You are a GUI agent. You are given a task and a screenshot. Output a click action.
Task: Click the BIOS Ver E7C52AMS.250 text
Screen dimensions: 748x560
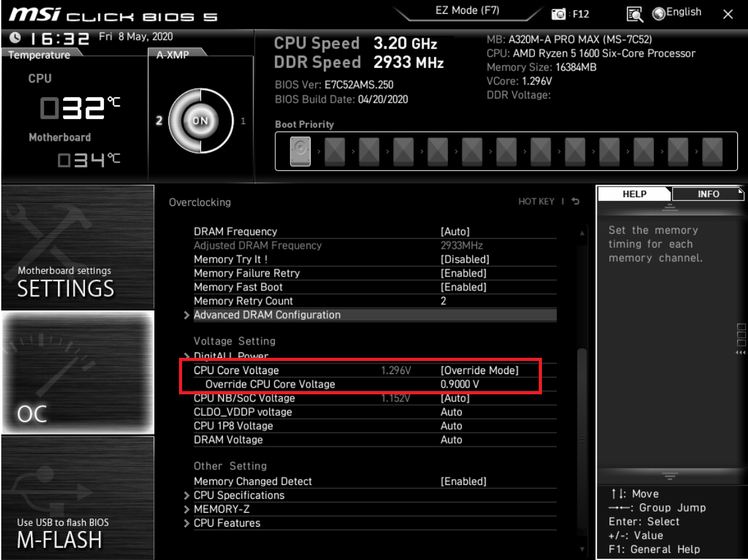tap(334, 85)
